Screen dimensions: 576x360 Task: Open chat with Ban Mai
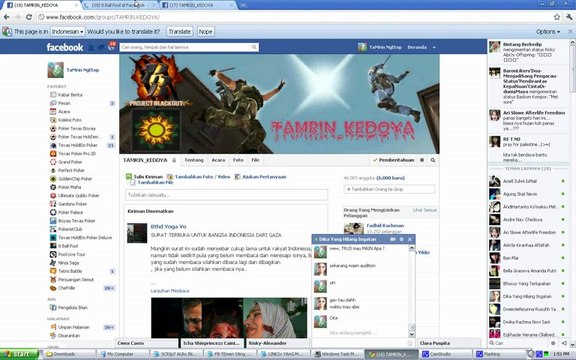[x=528, y=258]
